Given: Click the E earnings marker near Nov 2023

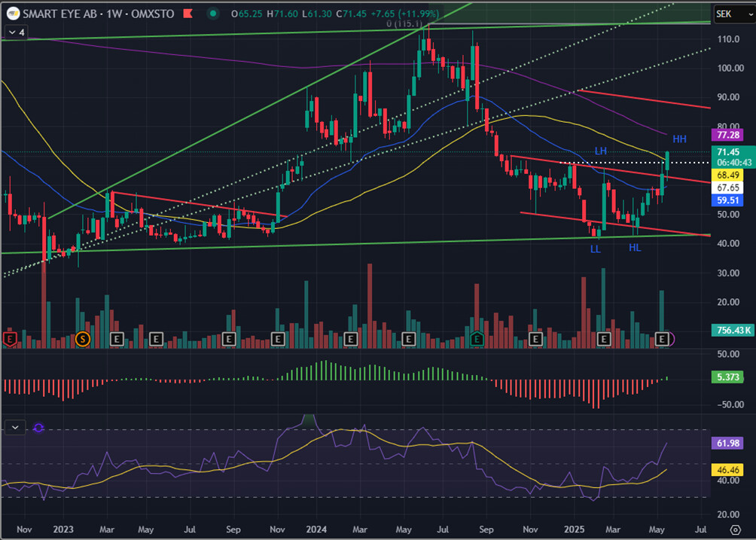Looking at the screenshot, I should (277, 340).
